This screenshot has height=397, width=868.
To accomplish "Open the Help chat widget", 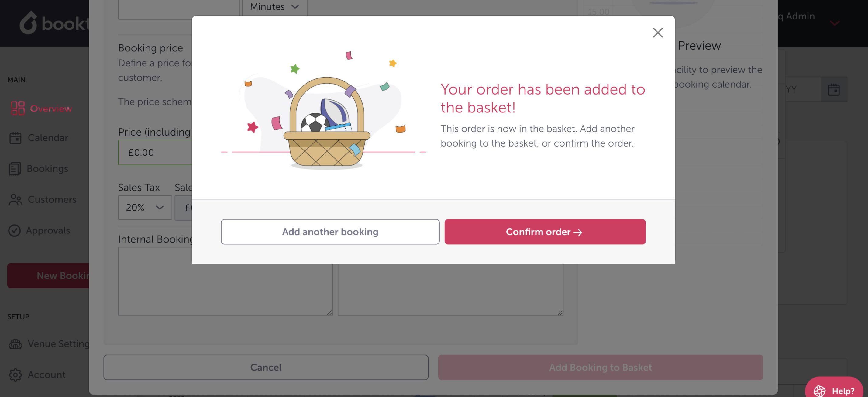I will pos(834,390).
